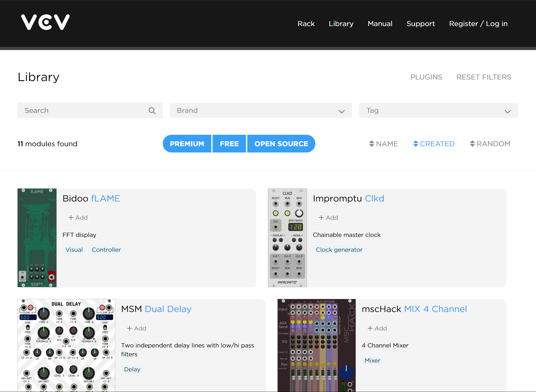Open the MSM Dual Delay thumbnail
Viewport: 536px width, 392px height.
click(66, 345)
